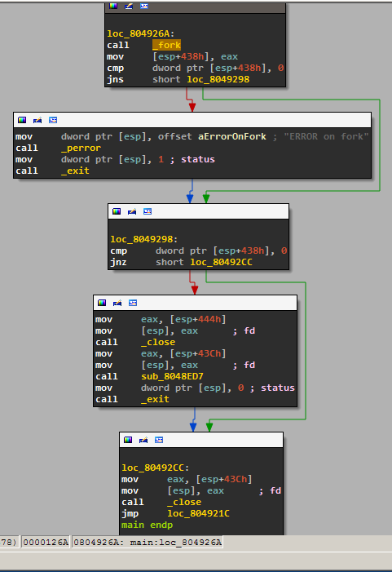
Task: Click pencil edit icon on loc_804926A node
Action: [129, 6]
